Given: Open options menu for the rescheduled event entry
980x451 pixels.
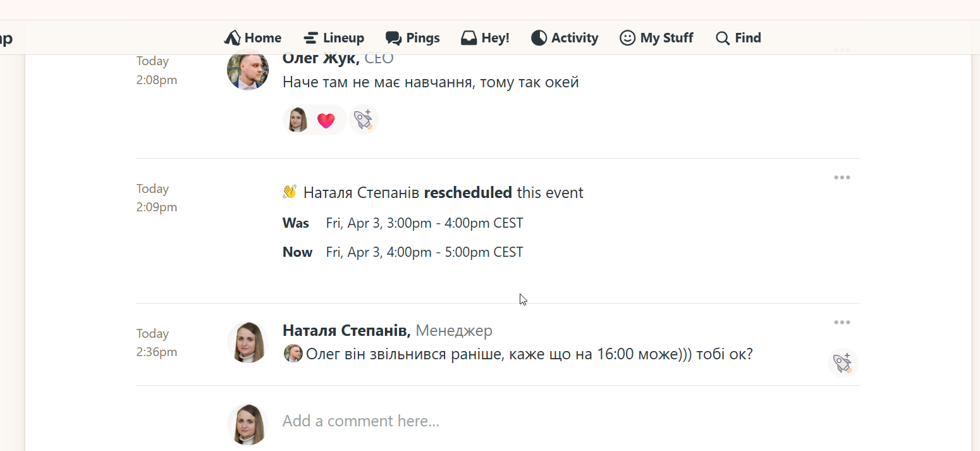Looking at the screenshot, I should (842, 178).
